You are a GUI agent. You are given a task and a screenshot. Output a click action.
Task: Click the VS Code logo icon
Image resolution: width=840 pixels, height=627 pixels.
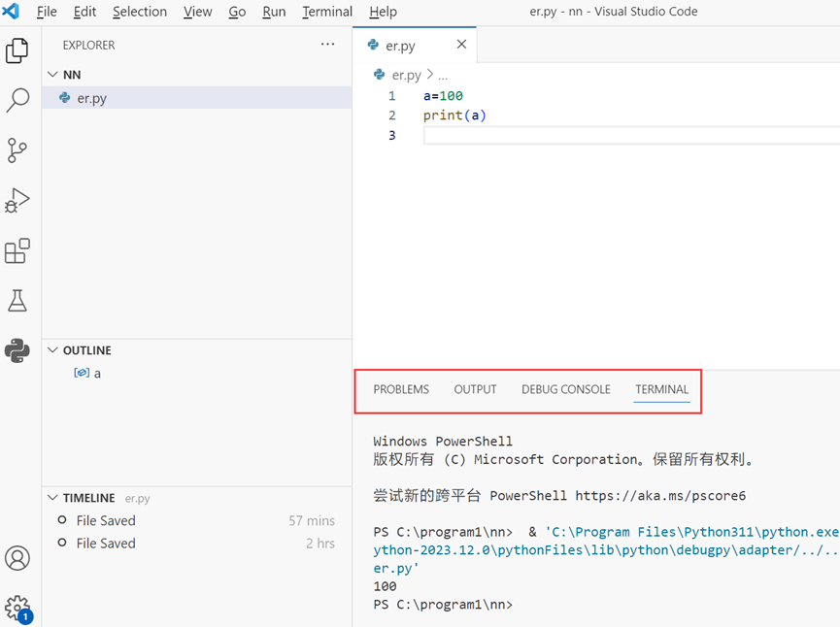(11, 11)
